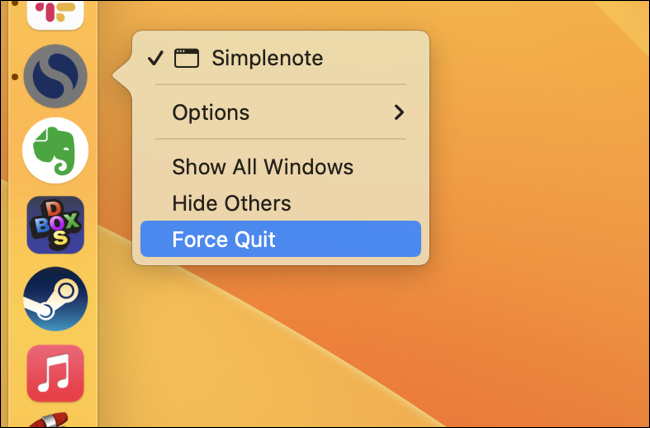
Task: Select Hide Others from the menu
Action: click(x=281, y=203)
